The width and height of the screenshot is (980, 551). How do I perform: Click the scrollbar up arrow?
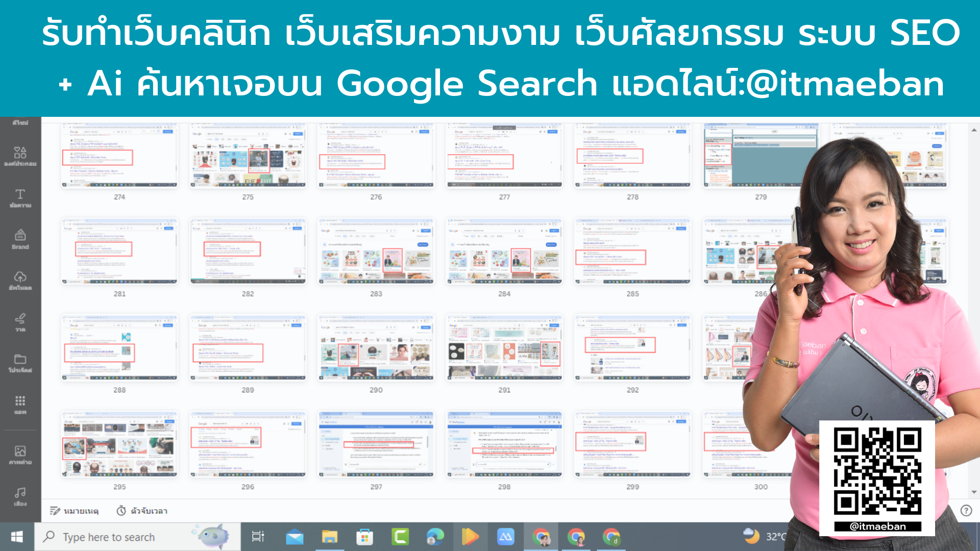974,130
